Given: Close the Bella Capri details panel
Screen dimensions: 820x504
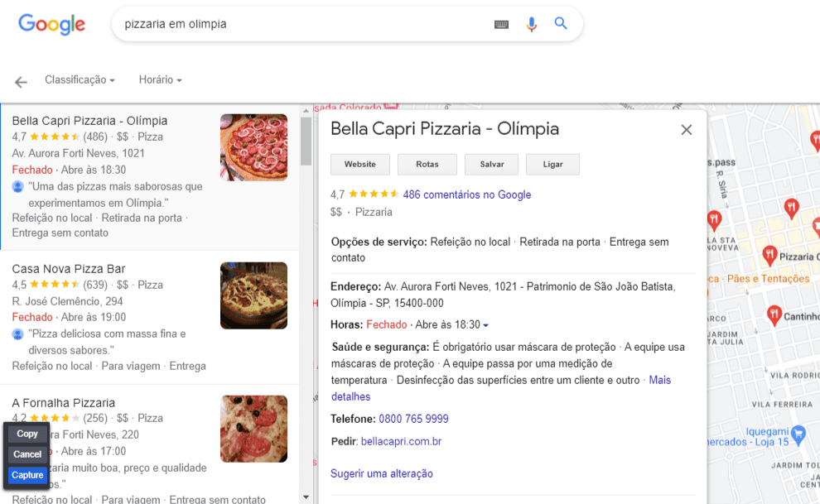Looking at the screenshot, I should point(687,129).
